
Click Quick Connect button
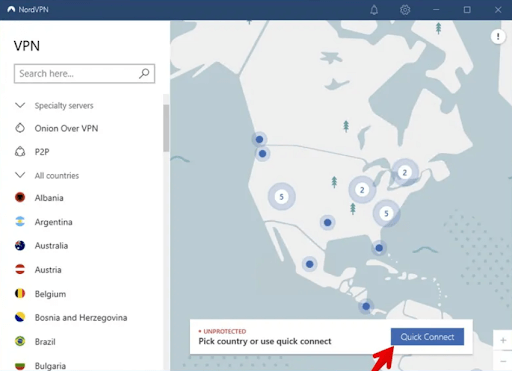point(427,337)
